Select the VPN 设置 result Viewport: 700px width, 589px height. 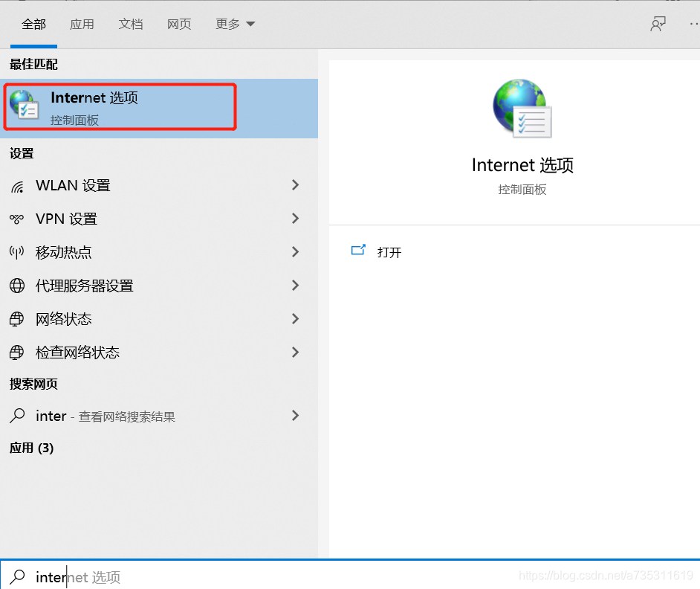pyautogui.click(x=159, y=219)
